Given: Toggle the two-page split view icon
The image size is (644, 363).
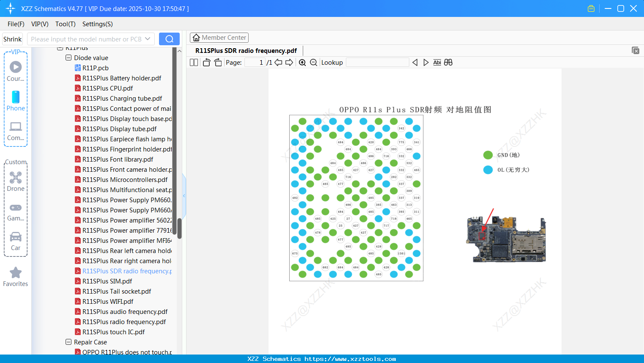Looking at the screenshot, I should (194, 63).
